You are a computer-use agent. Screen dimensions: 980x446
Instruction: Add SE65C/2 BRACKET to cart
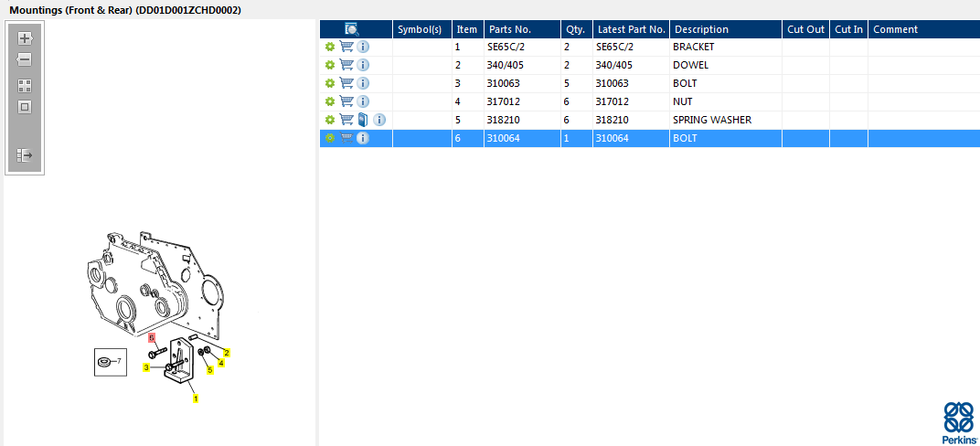coord(346,47)
